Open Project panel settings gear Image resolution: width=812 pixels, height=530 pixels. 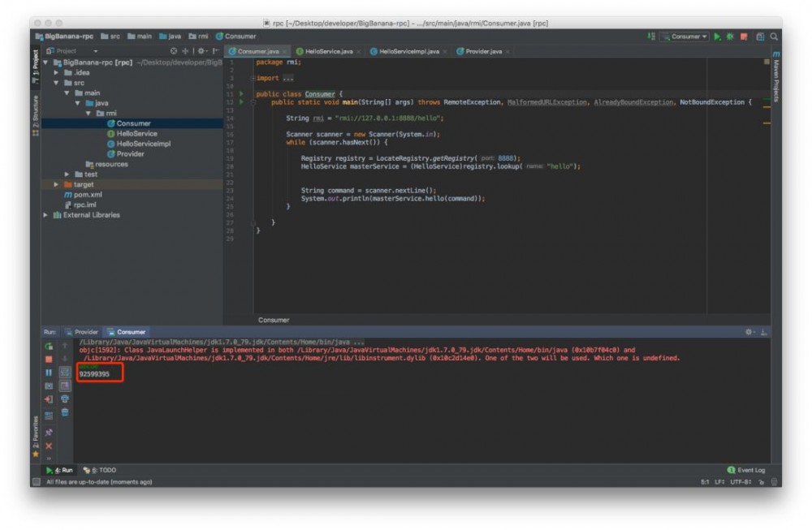pos(201,51)
